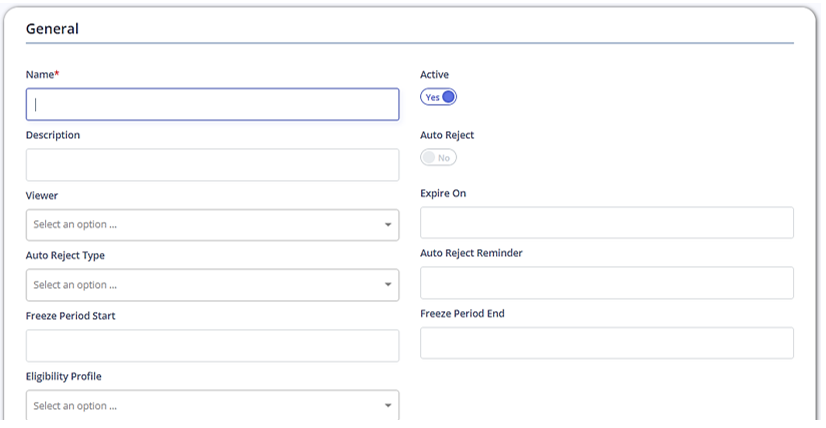Click the Name required label

pos(42,74)
